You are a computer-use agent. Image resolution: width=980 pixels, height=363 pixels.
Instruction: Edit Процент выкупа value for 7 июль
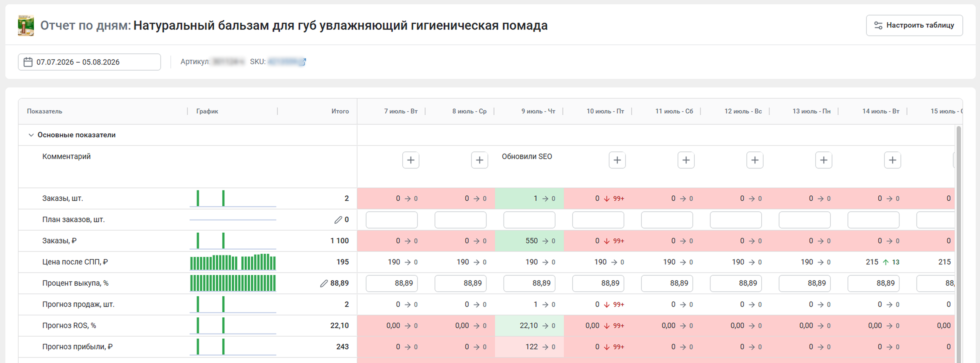point(392,284)
